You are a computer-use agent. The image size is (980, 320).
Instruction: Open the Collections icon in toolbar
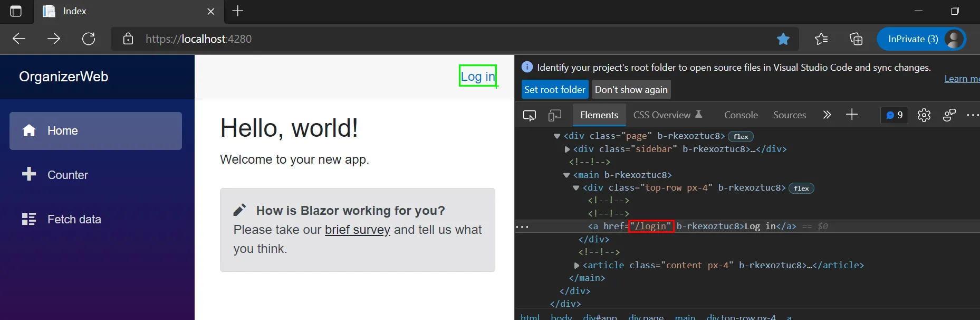coord(856,39)
